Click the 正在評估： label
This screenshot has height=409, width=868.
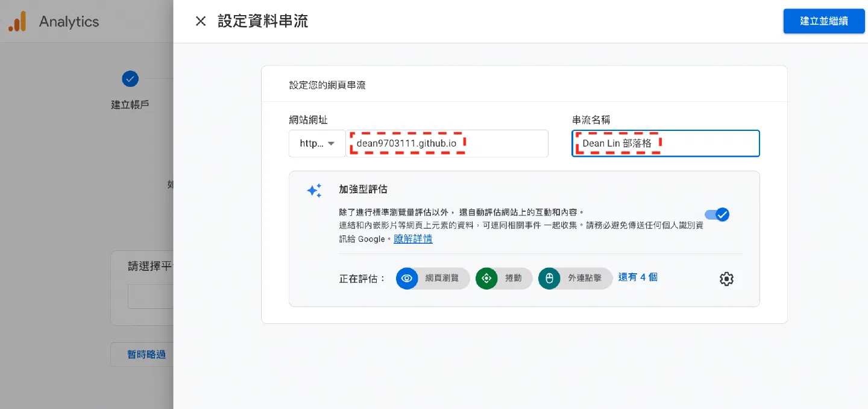pyautogui.click(x=362, y=279)
